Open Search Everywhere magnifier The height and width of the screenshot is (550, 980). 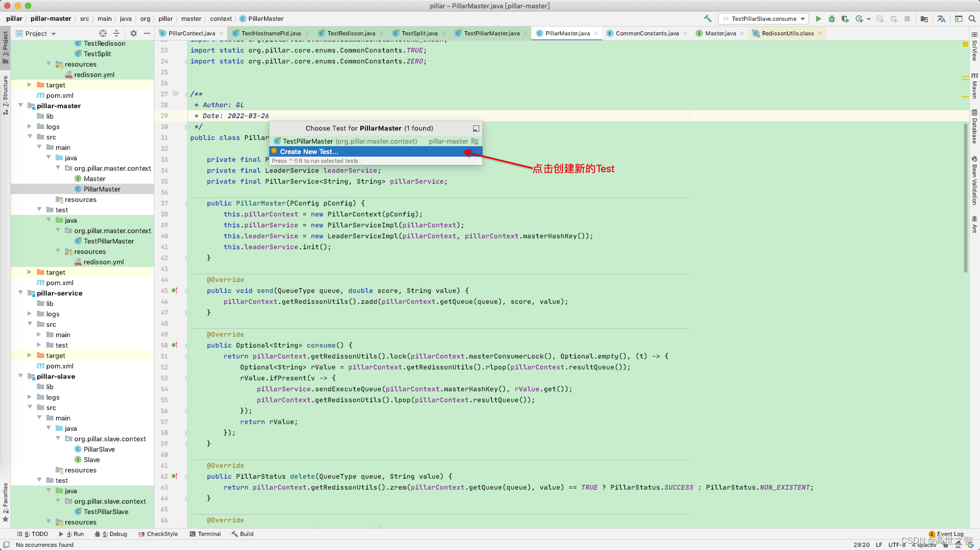[x=972, y=19]
